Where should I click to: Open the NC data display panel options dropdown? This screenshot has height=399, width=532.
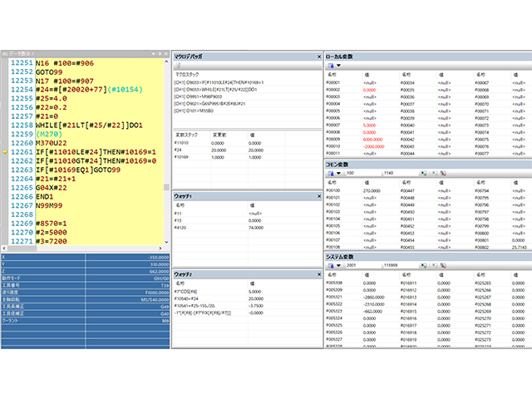point(154,53)
